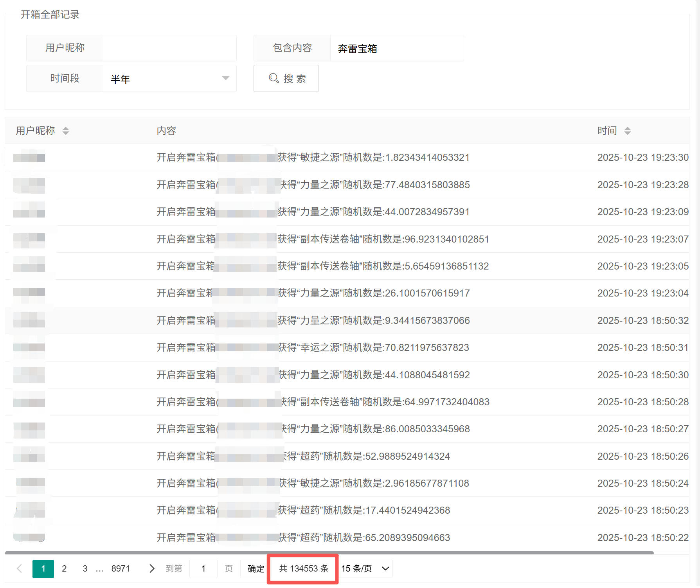Select current page 1 in pagination
Screen dimensions: 700x588
pos(43,568)
